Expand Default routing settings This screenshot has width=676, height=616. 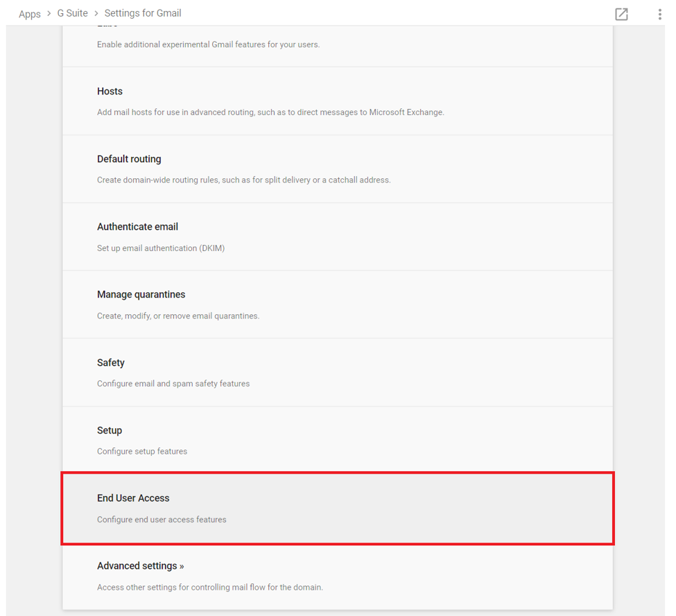pos(338,169)
